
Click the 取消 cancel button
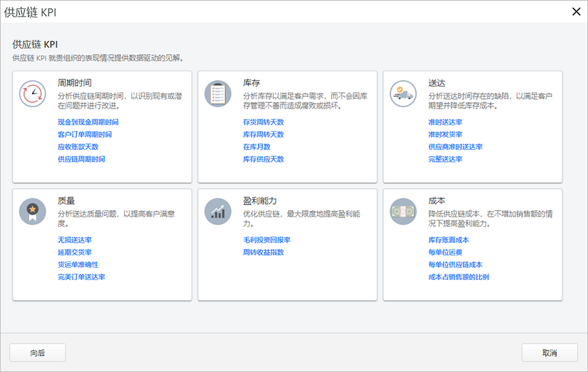[x=549, y=353]
